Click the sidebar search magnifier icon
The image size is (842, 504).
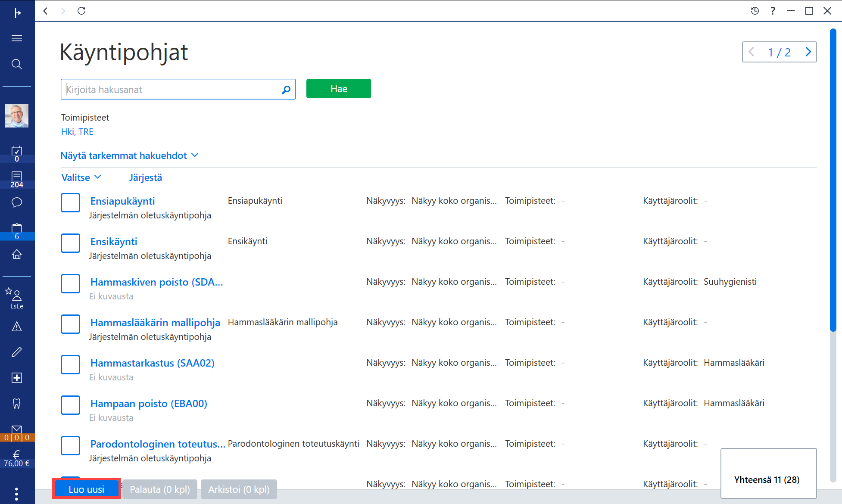coord(17,64)
